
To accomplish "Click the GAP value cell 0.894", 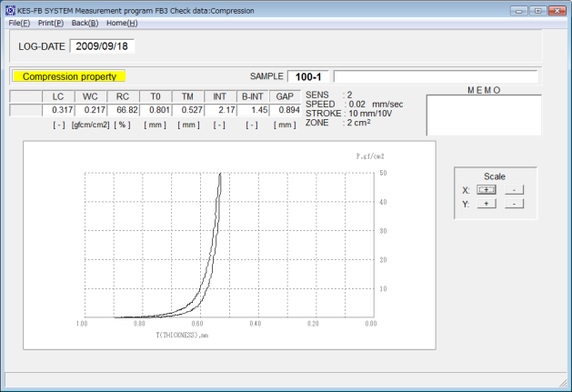I will click(286, 110).
